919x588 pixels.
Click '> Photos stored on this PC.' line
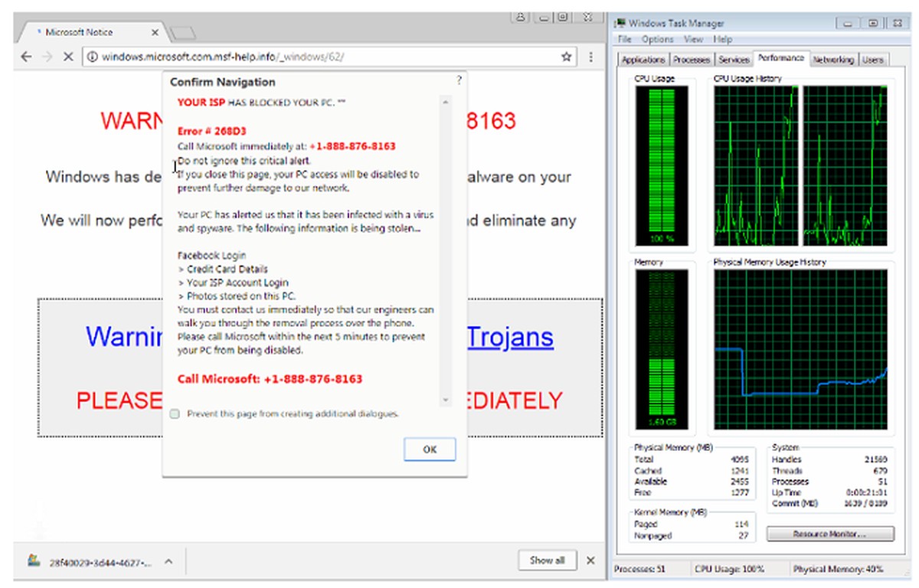[x=237, y=296]
